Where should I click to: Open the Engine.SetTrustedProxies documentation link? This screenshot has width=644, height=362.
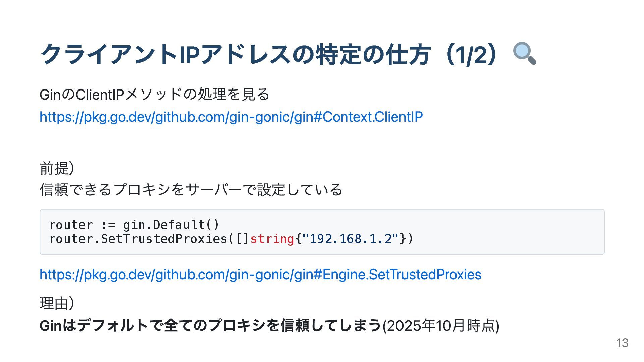[260, 275]
